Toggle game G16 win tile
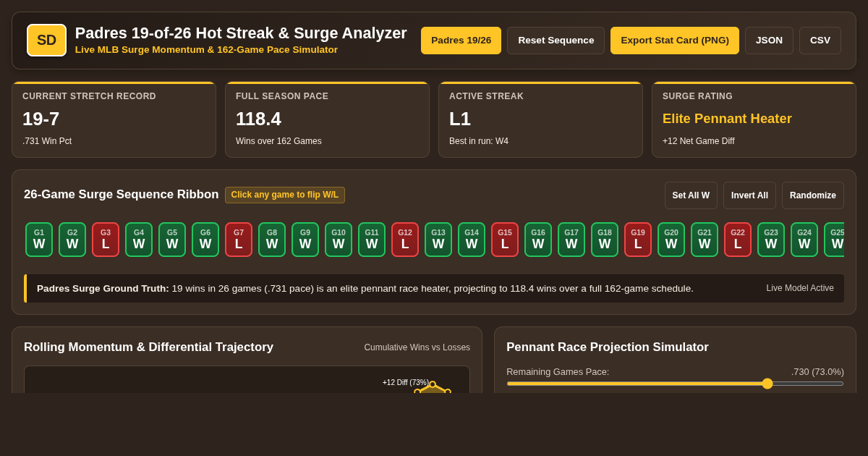 (538, 240)
